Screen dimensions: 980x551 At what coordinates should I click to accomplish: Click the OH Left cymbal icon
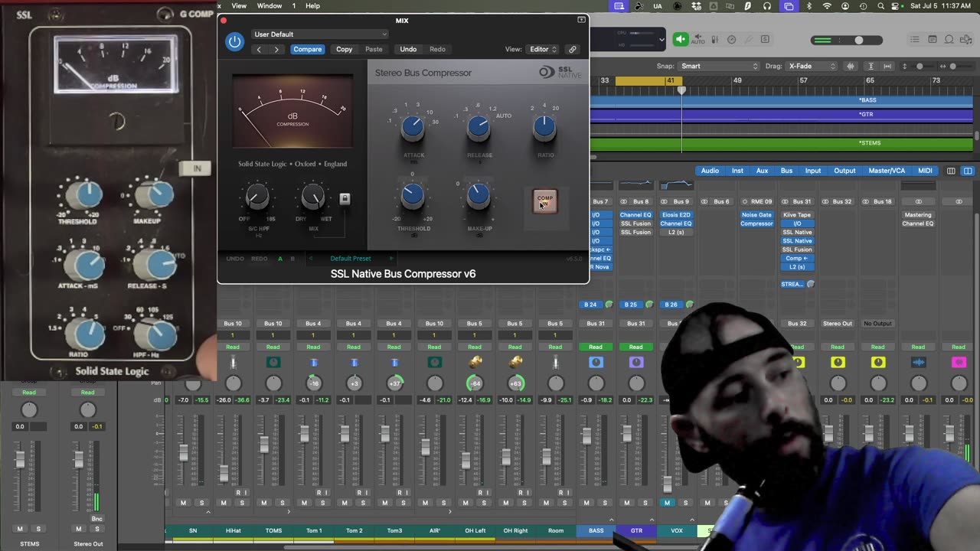pos(475,362)
